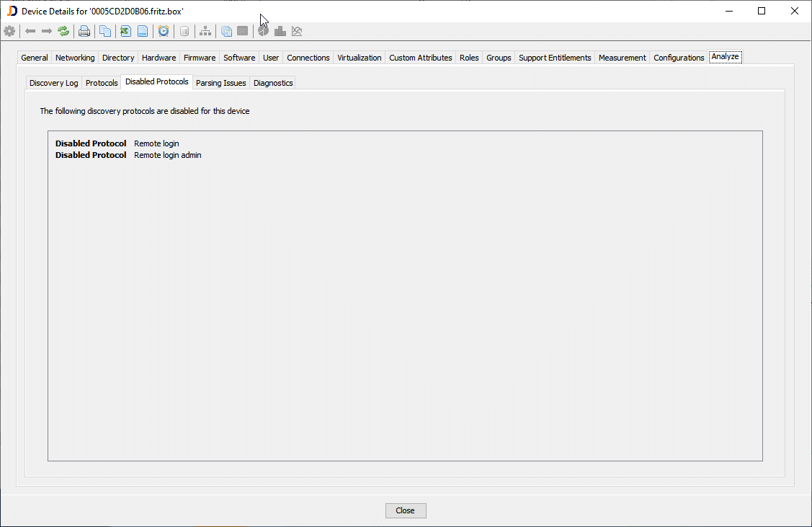Open the pie chart report icon
This screenshot has width=812, height=527.
(x=263, y=31)
